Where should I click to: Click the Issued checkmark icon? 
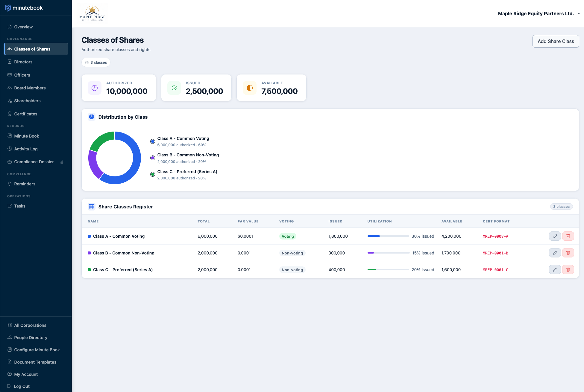point(174,88)
